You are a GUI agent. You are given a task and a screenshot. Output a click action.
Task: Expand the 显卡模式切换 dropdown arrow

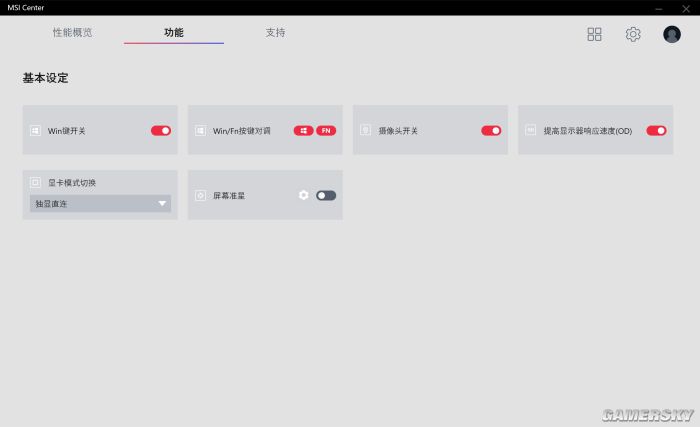click(x=162, y=204)
